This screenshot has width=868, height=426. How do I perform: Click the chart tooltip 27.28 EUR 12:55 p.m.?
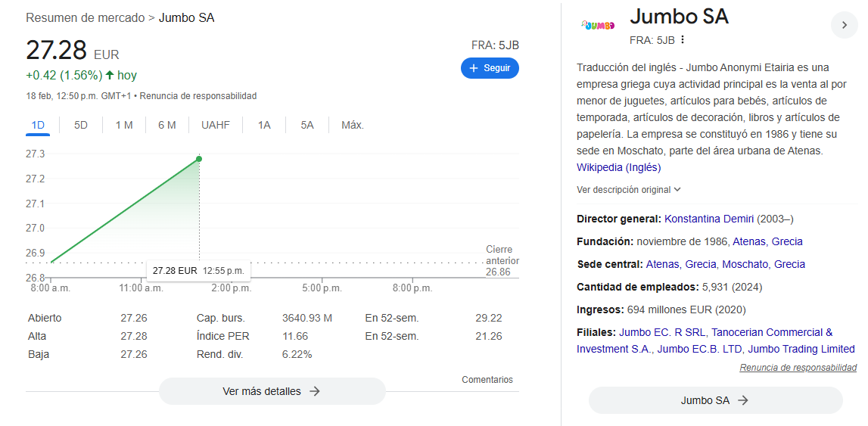point(198,271)
